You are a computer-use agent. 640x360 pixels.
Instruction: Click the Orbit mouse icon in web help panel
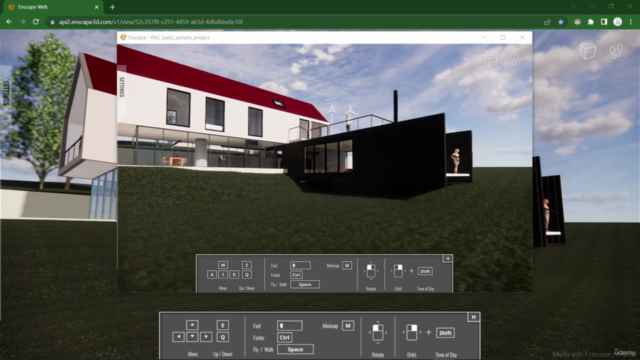pos(411,332)
